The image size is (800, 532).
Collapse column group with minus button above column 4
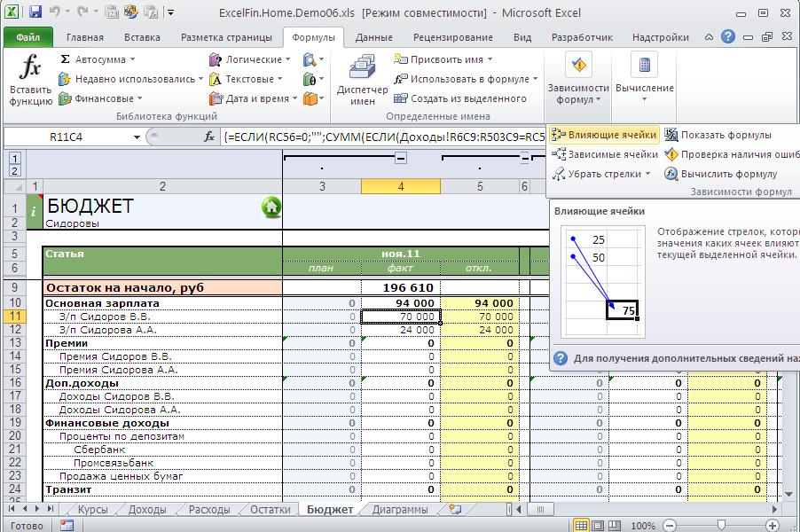(x=401, y=158)
